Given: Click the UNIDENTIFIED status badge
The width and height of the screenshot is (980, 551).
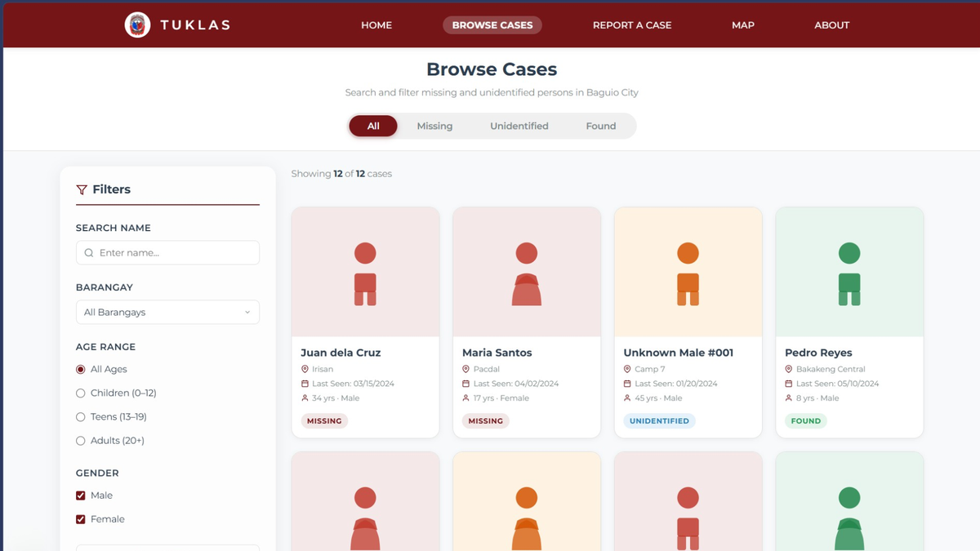Looking at the screenshot, I should tap(660, 421).
